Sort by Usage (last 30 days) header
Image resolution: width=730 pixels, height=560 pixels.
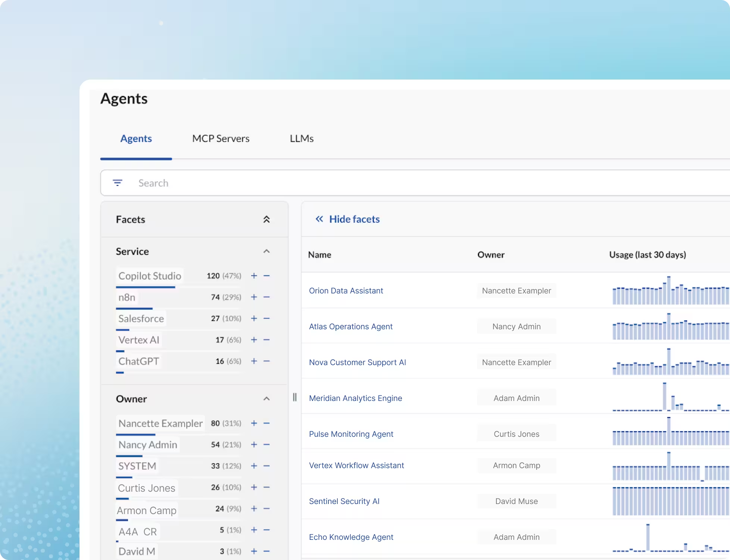[x=648, y=255]
